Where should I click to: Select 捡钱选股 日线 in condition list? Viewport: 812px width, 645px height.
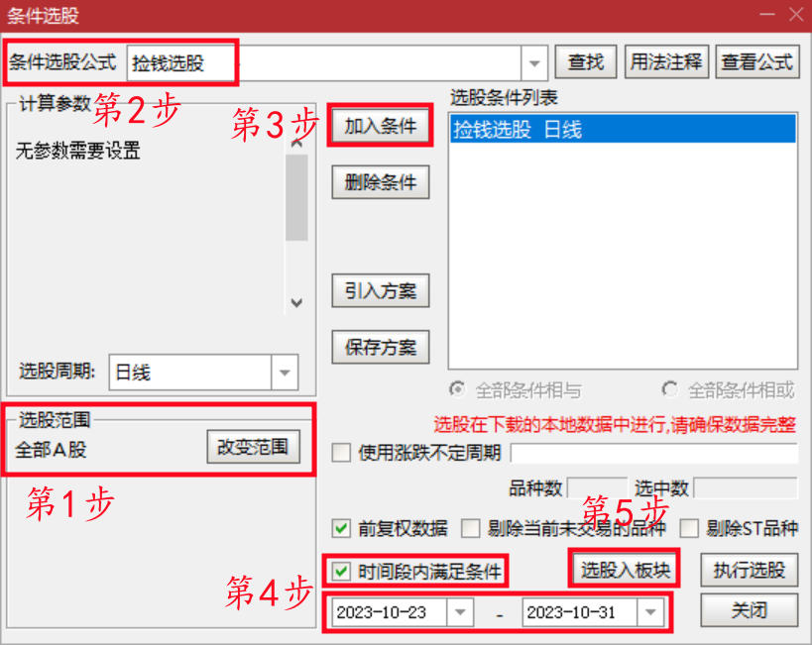[x=623, y=129]
